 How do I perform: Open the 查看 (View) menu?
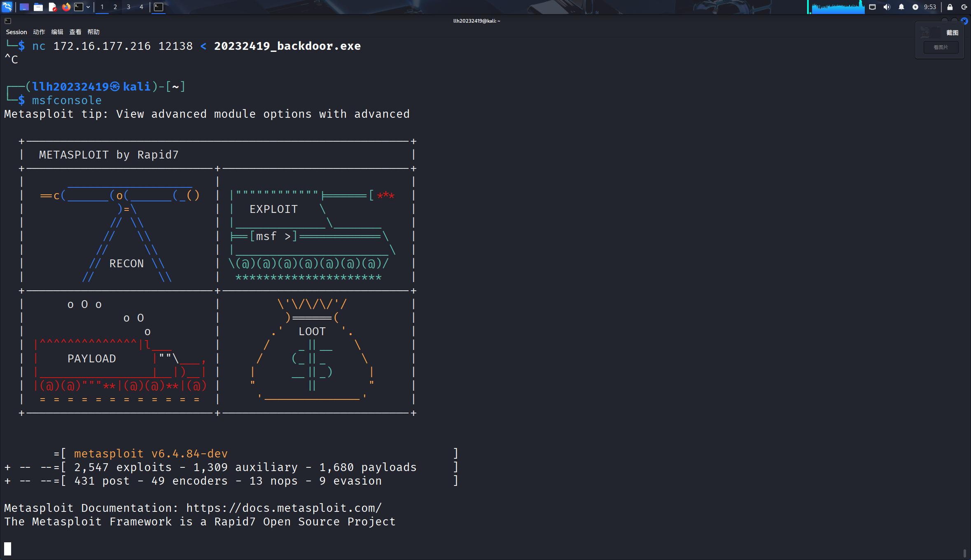click(75, 32)
